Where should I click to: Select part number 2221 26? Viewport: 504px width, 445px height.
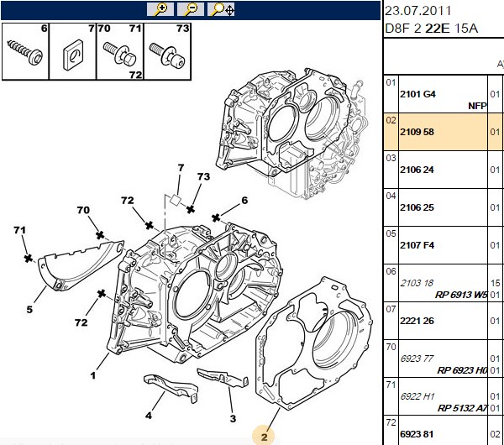pos(417,321)
